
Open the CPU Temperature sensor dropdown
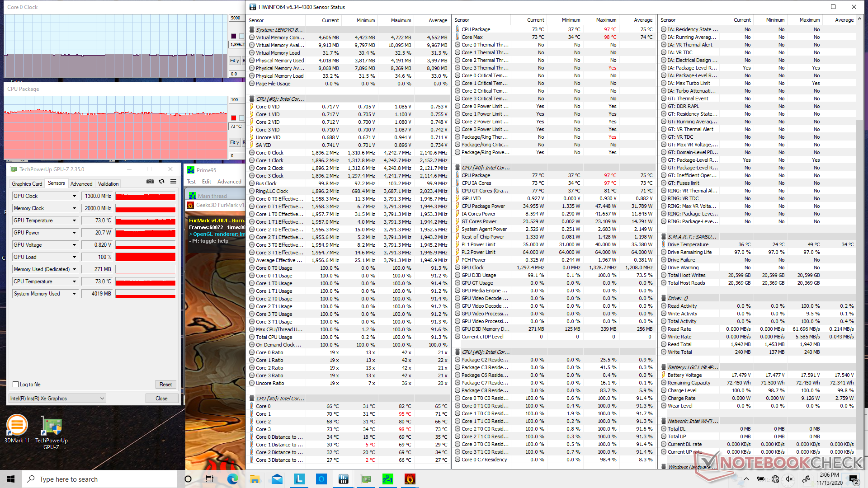coord(74,282)
